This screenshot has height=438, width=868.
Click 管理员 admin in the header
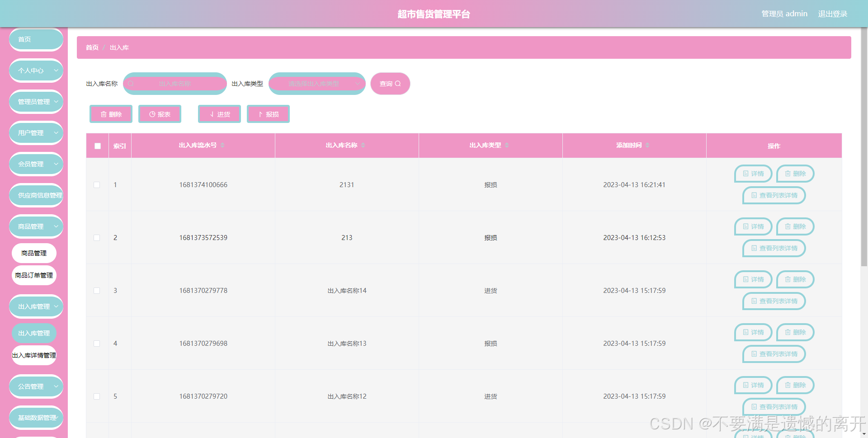point(784,14)
